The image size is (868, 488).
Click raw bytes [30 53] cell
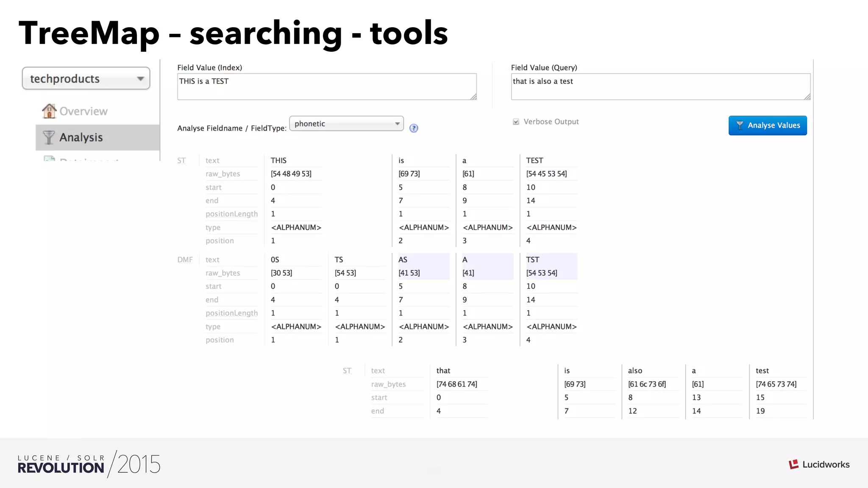click(281, 273)
